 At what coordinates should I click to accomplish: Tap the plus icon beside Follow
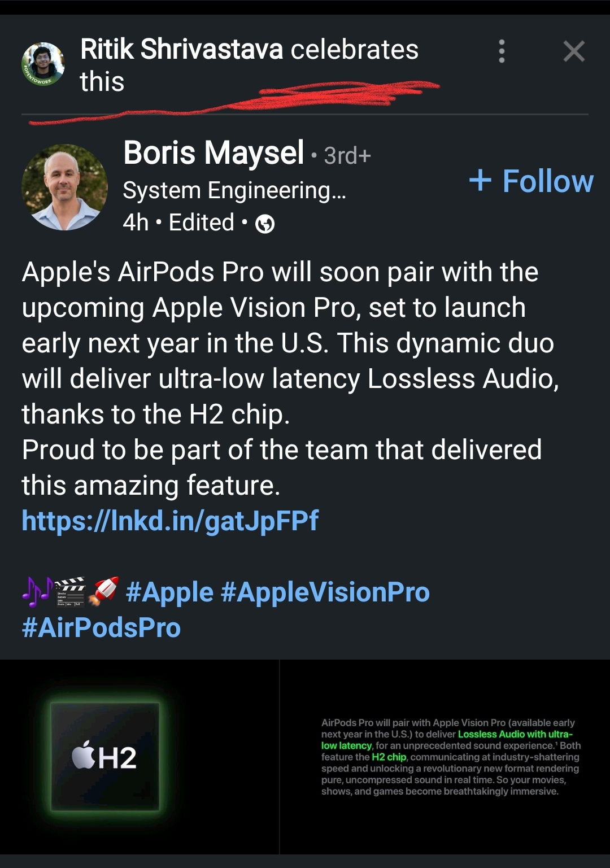(480, 181)
